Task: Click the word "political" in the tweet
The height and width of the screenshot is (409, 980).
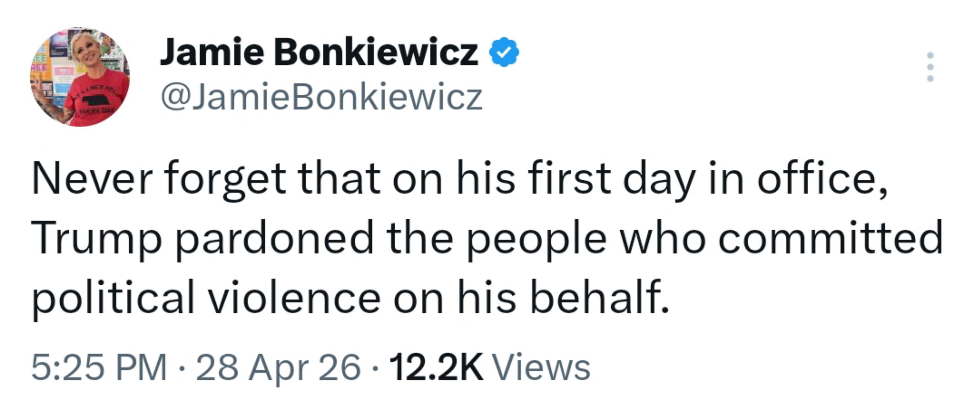Action: 113,298
